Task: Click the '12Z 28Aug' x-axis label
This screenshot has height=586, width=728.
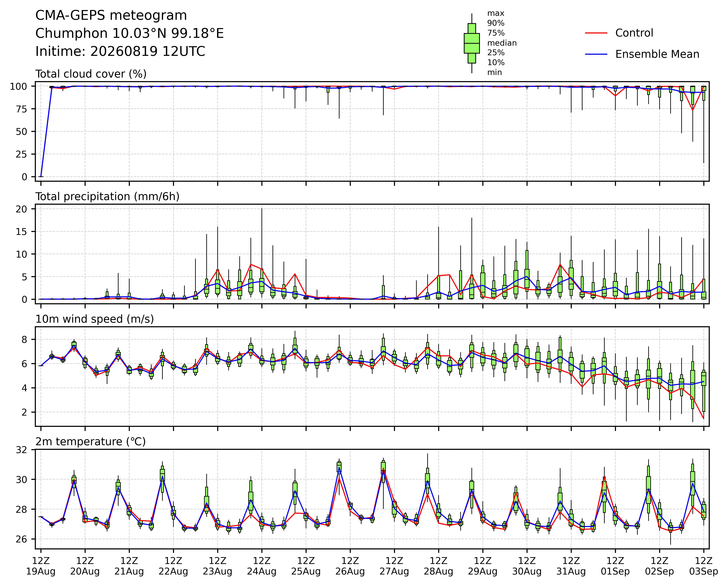Action: coord(439,566)
